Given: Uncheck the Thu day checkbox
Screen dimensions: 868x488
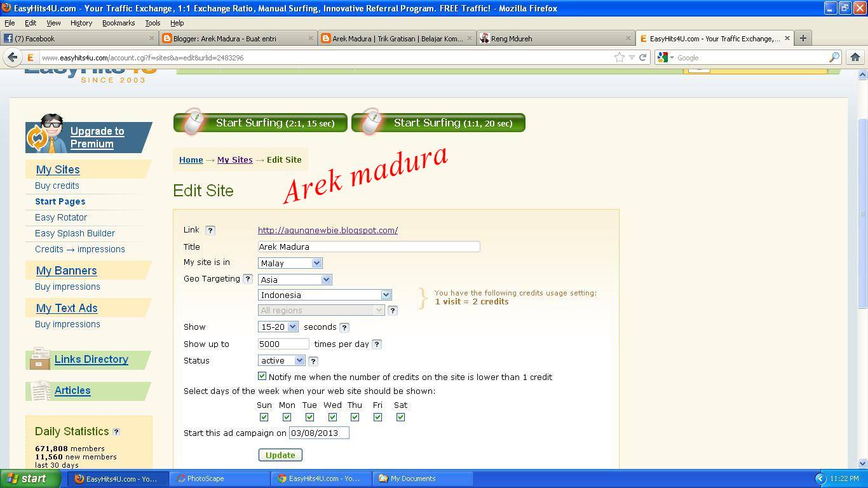Looking at the screenshot, I should (355, 417).
